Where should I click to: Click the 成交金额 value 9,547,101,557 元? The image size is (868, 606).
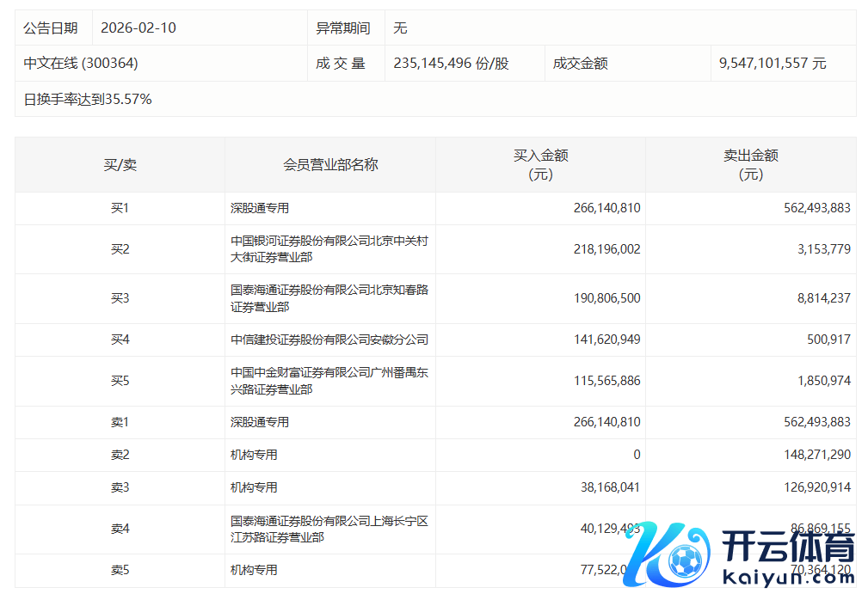(x=773, y=64)
